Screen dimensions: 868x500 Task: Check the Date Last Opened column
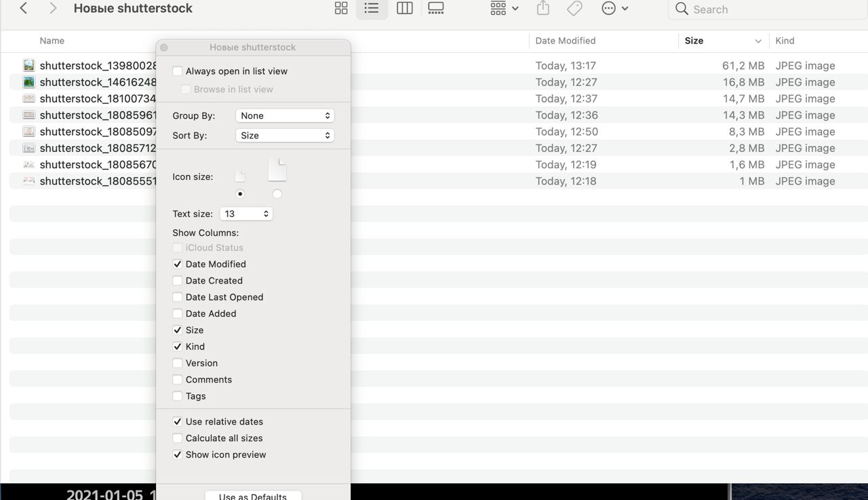coord(177,297)
